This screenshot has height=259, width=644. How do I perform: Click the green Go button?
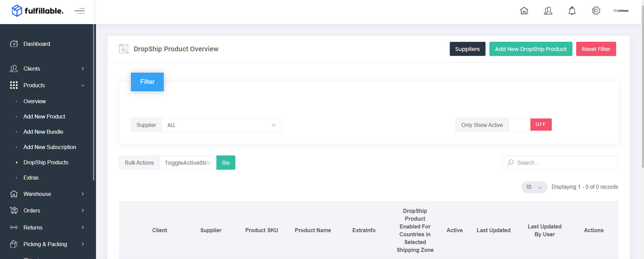click(x=226, y=163)
